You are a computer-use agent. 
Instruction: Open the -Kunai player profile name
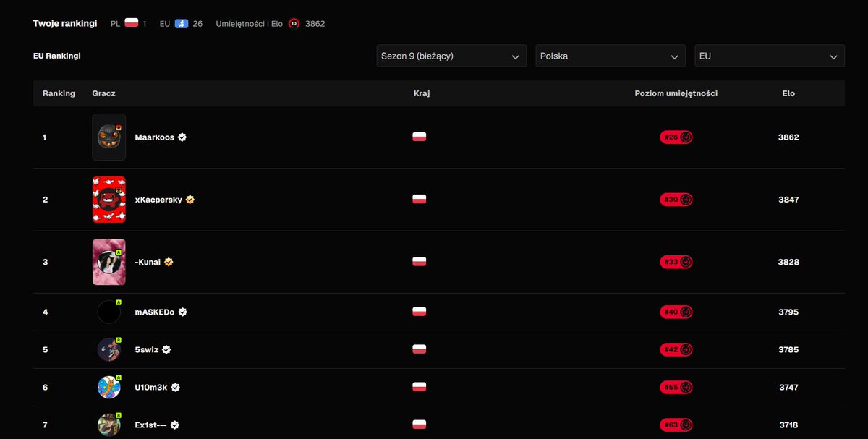pos(148,262)
